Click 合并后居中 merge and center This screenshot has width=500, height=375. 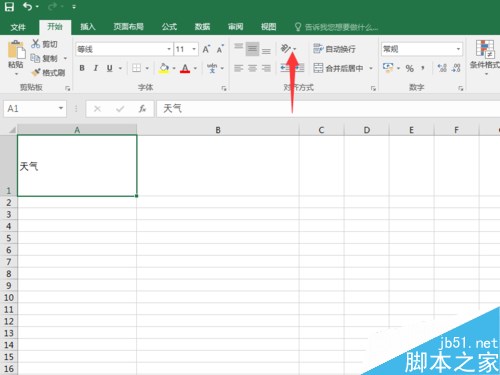[x=338, y=68]
